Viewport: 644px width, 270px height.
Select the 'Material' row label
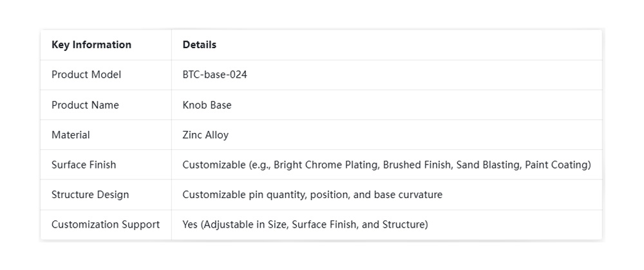tap(70, 135)
